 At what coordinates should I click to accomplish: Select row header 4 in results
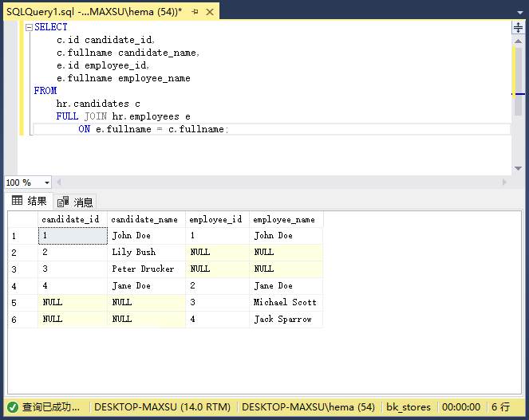[x=23, y=286]
